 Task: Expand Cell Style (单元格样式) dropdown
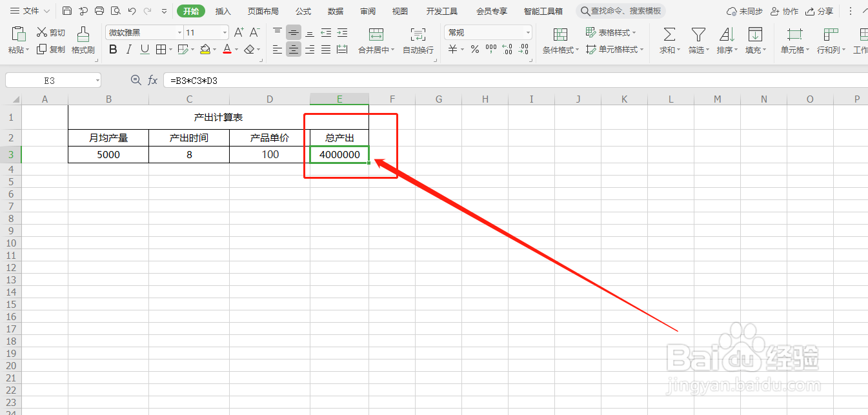point(641,50)
